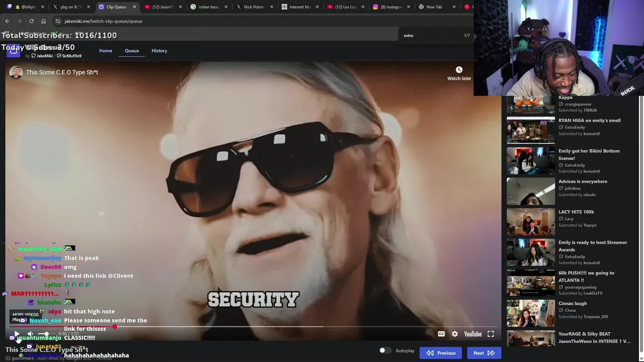This screenshot has height=362, width=644.
Task: Select the 'Kappa' clip by crazyjapanese
Action: [565, 98]
